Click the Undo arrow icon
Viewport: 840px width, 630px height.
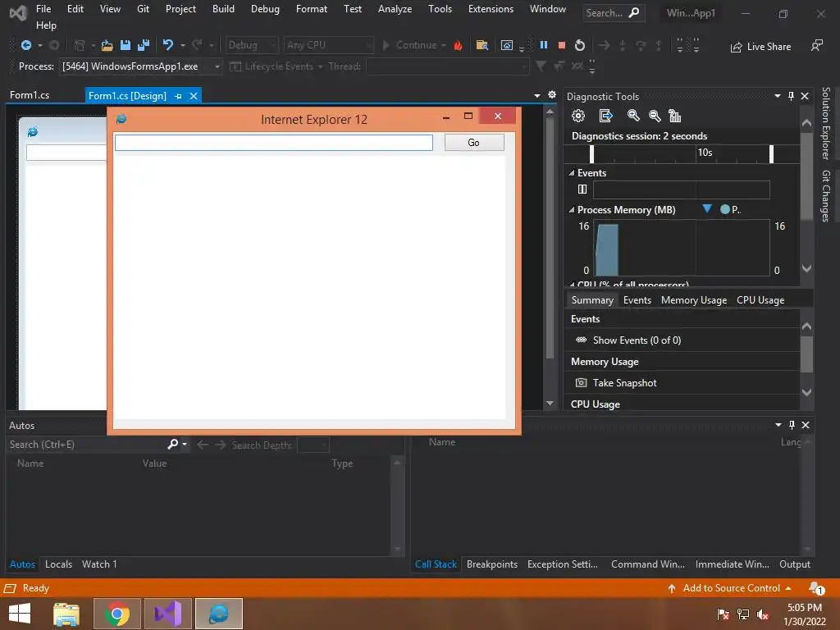(168, 45)
